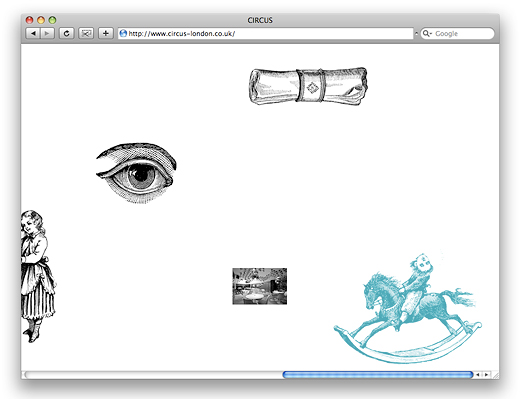Click the small arrow right of the URL field
The image size is (520, 399).
416,34
